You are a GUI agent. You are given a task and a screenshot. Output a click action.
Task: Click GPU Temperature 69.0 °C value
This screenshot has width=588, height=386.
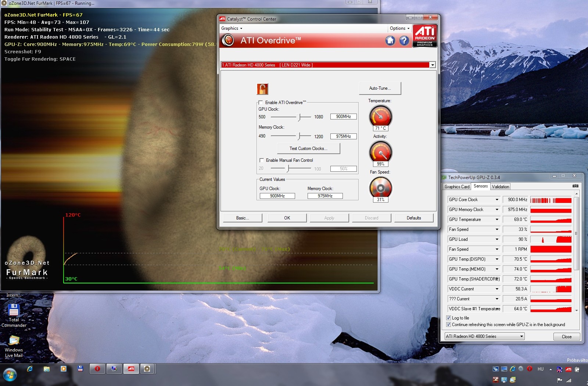pos(516,219)
